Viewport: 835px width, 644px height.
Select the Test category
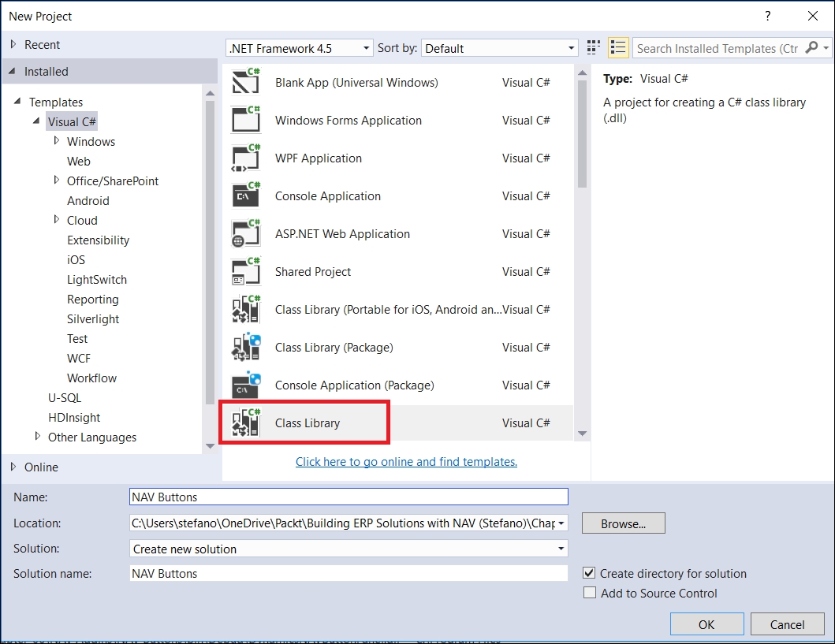pos(77,338)
